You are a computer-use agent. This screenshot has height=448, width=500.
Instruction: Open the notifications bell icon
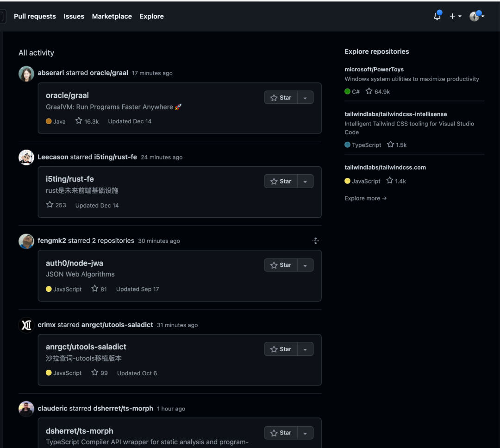(437, 16)
